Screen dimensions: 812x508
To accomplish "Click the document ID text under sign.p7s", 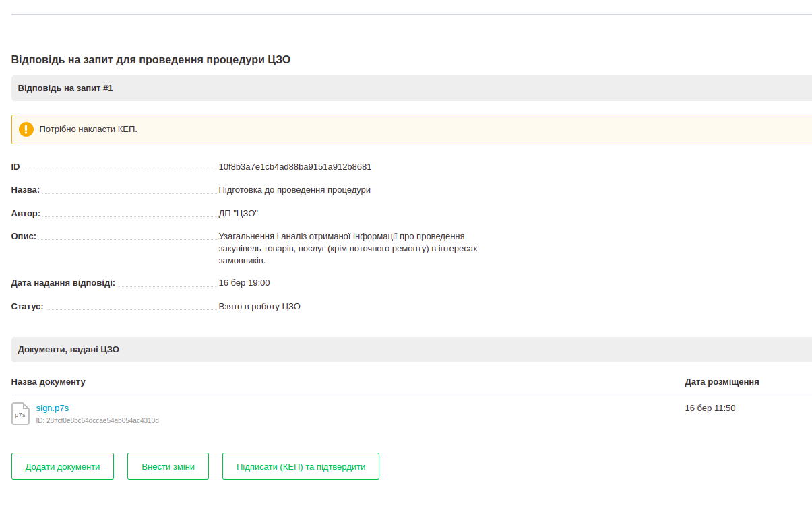I will pos(98,421).
